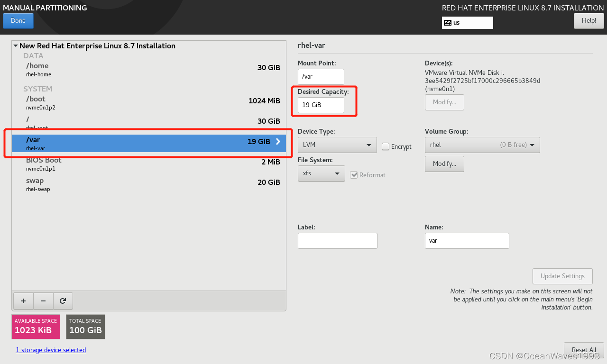Image resolution: width=607 pixels, height=364 pixels.
Task: Click the Name field containing var
Action: pyautogui.click(x=467, y=241)
